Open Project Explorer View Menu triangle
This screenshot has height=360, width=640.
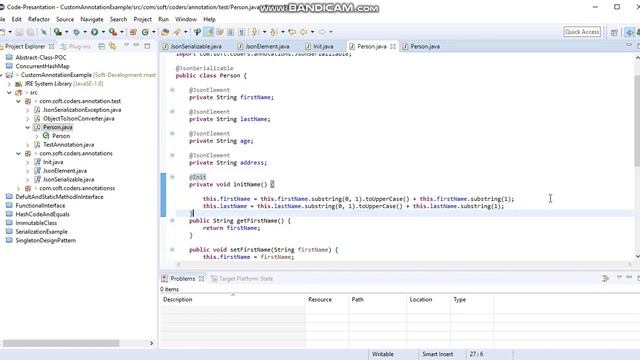[x=127, y=45]
